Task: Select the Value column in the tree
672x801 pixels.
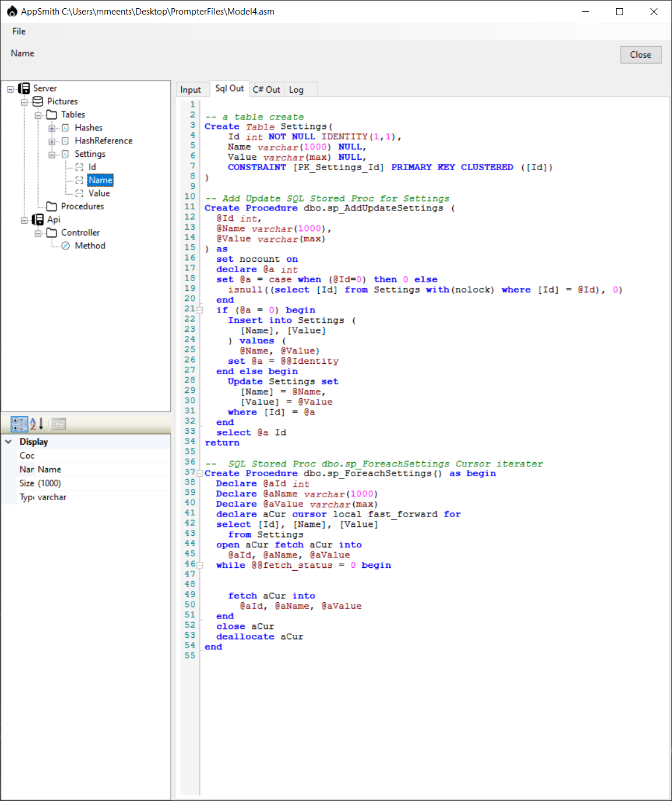Action: coord(99,193)
